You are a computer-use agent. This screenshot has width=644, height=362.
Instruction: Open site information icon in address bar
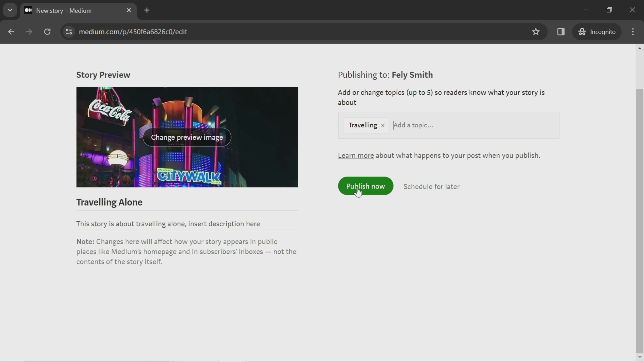click(x=69, y=32)
